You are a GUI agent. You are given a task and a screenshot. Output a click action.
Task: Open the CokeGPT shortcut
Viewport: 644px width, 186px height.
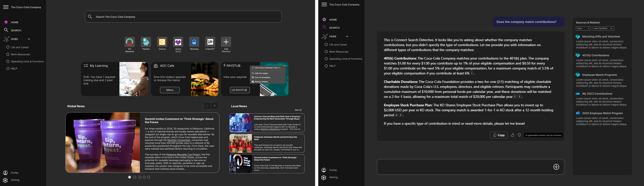point(210,42)
